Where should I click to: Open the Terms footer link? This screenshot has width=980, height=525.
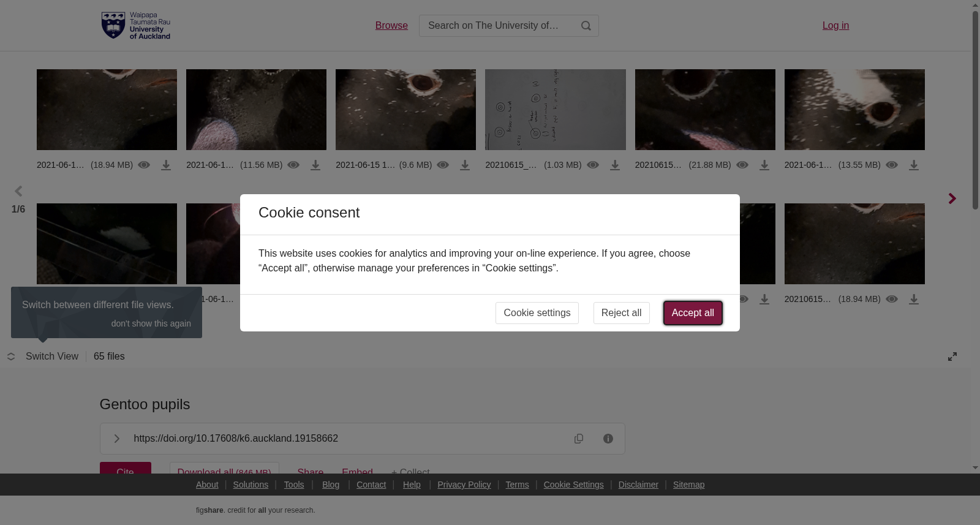coord(517,485)
